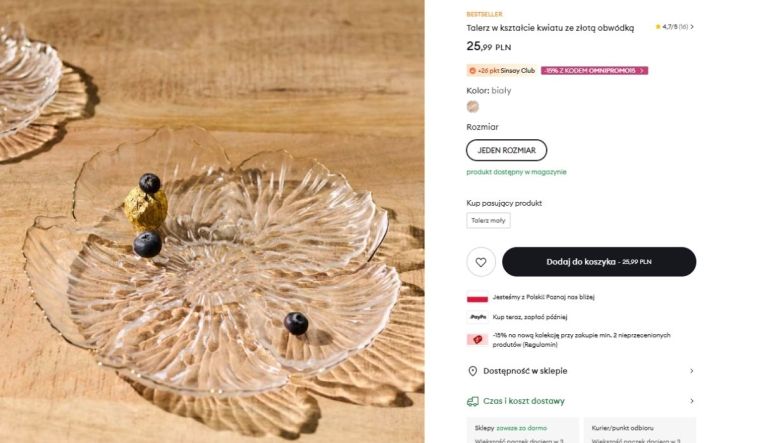Open the Talerz mały matching product
Image resolution: width=759 pixels, height=443 pixels.
coord(488,220)
